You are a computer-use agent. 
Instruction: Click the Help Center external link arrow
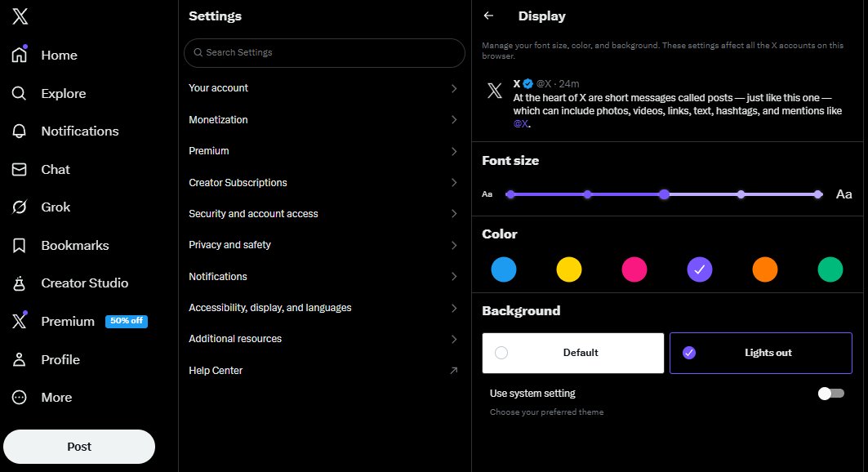coord(453,370)
